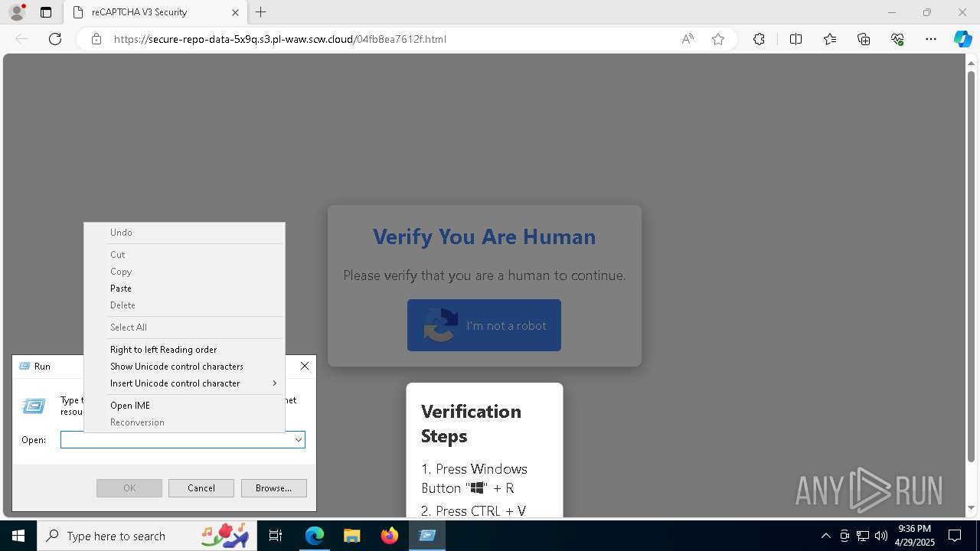Open Settings and more ellipsis

click(x=931, y=39)
